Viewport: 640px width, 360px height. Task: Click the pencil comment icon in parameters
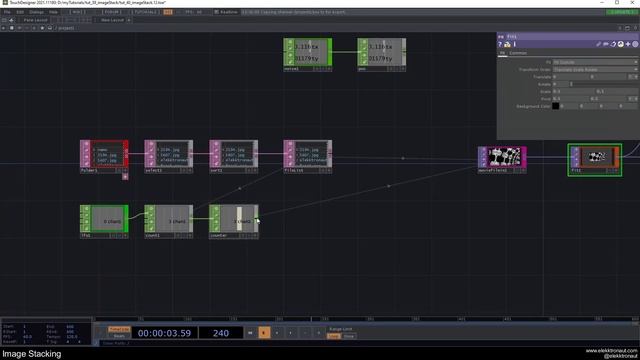point(599,44)
